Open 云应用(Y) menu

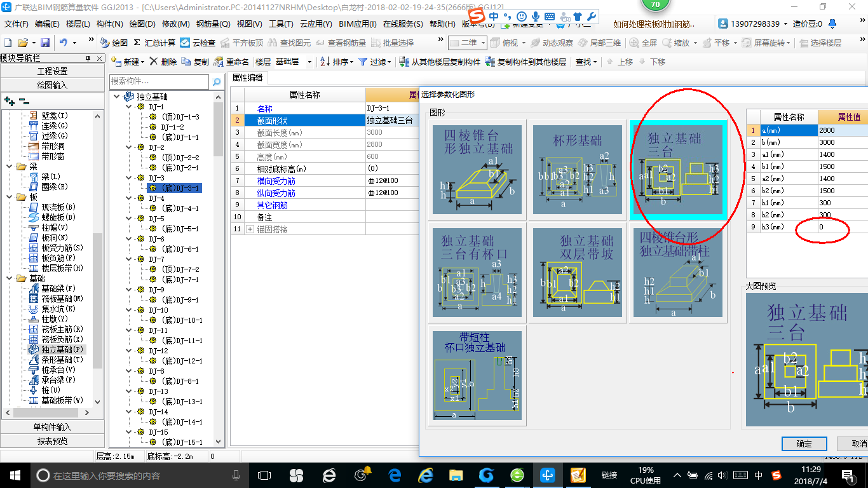316,24
